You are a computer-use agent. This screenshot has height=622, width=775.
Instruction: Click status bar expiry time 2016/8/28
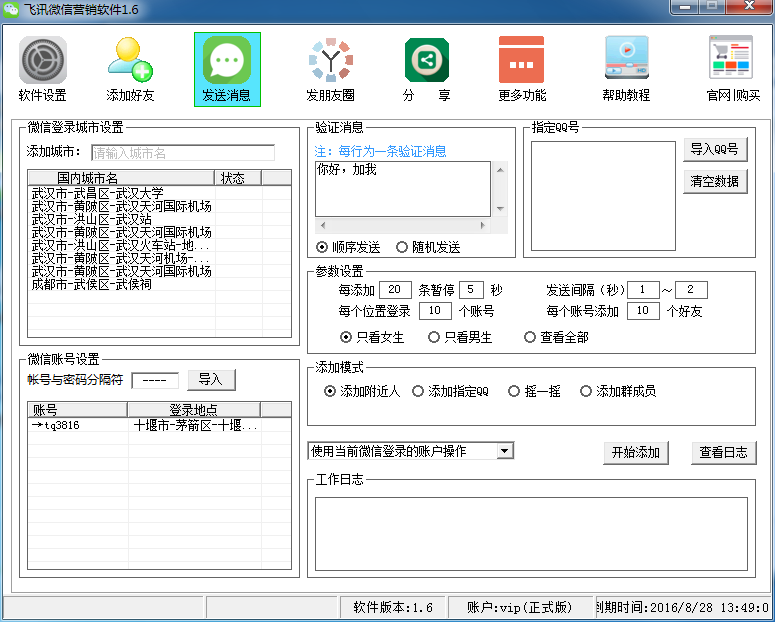pos(683,607)
